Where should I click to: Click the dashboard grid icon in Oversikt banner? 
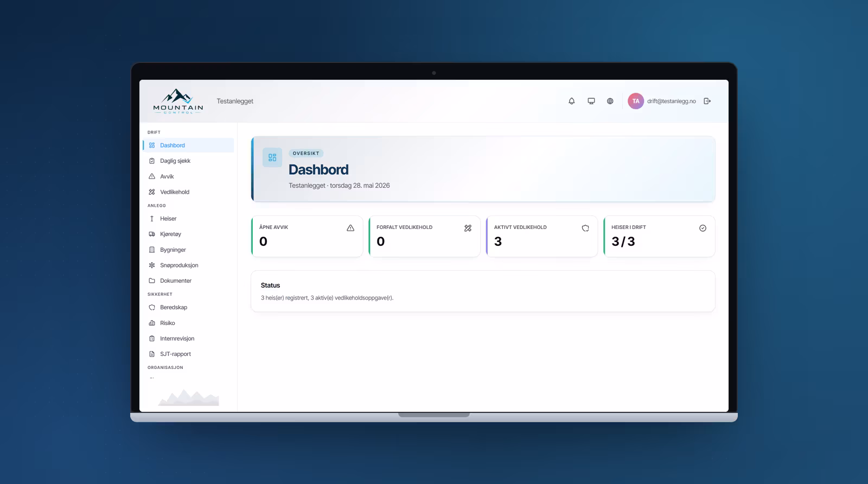272,157
